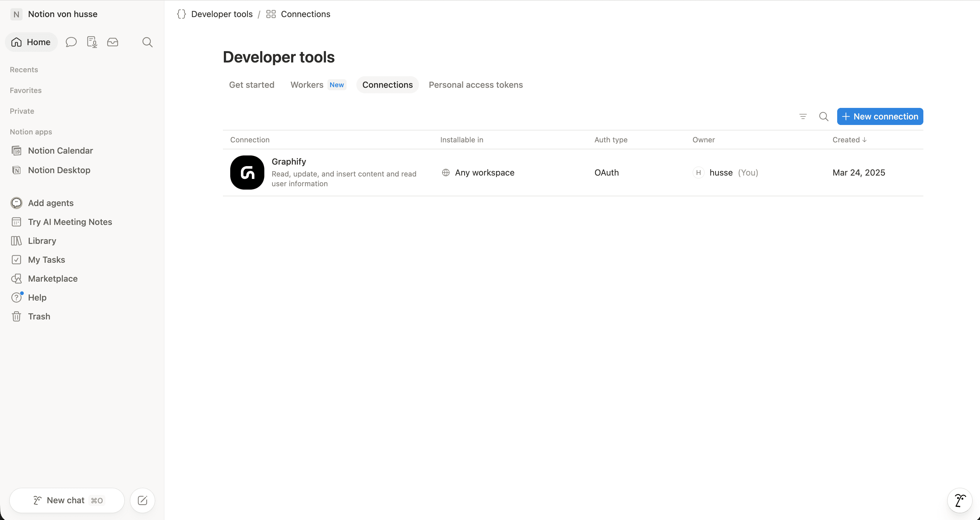This screenshot has height=520, width=980.
Task: Click New connection button
Action: click(880, 116)
